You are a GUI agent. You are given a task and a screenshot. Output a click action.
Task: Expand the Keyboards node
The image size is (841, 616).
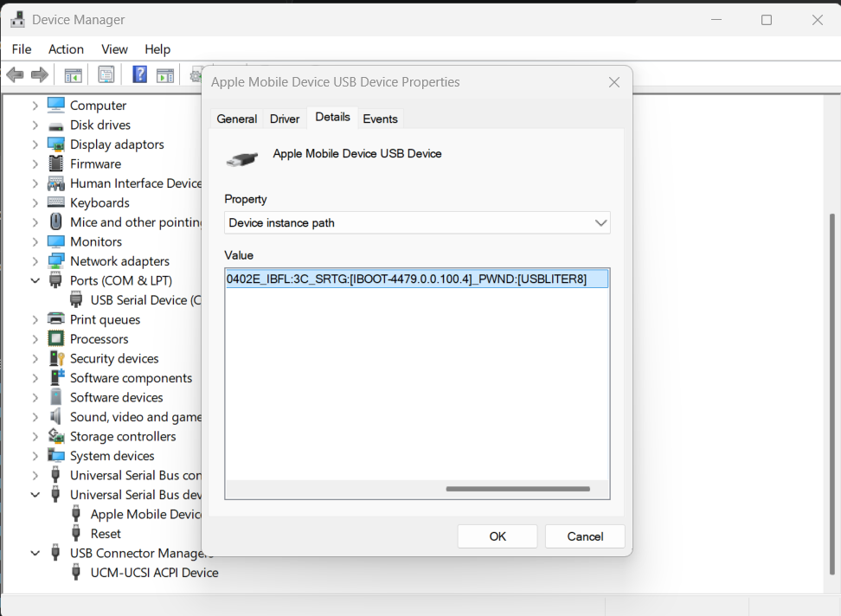pyautogui.click(x=35, y=203)
